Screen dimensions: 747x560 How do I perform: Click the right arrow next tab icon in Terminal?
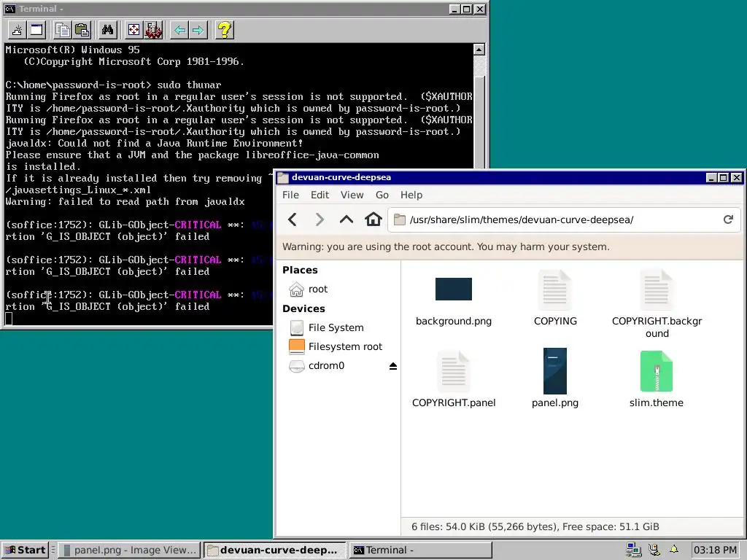pyautogui.click(x=198, y=31)
